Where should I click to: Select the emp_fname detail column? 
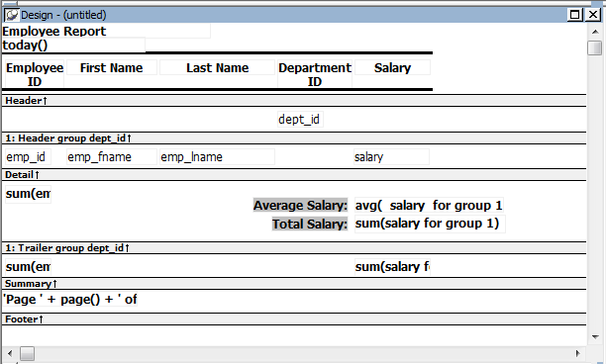point(112,157)
